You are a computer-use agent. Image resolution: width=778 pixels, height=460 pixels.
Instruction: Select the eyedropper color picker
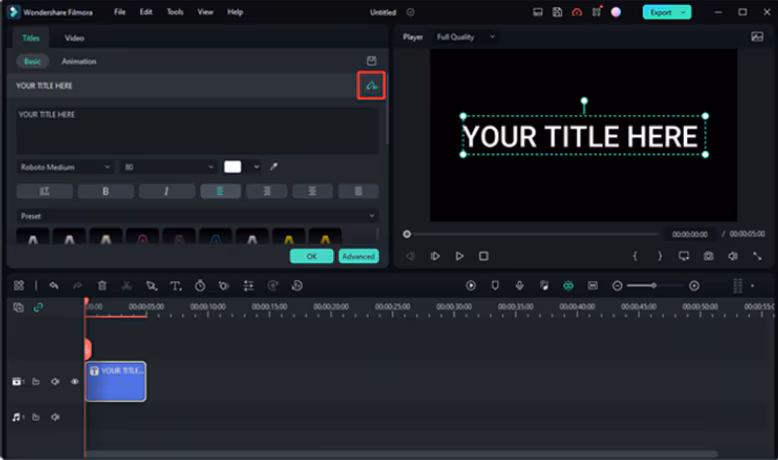(x=273, y=167)
